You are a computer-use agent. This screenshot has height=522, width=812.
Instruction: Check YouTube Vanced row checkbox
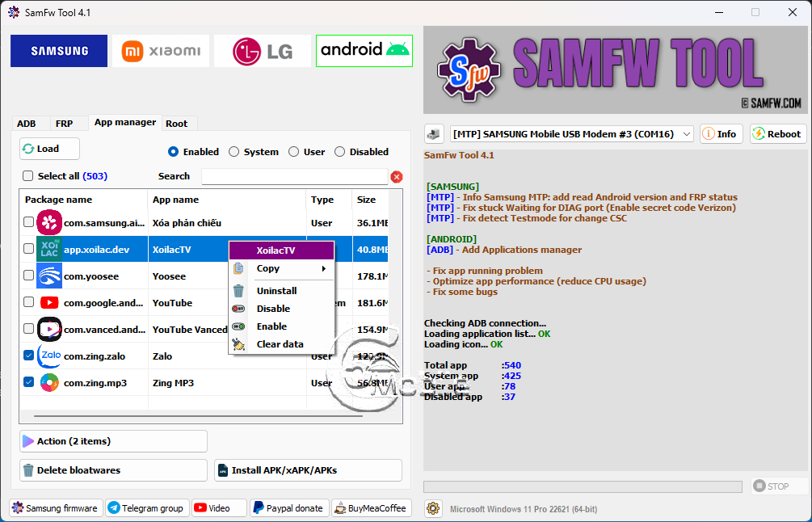point(28,329)
